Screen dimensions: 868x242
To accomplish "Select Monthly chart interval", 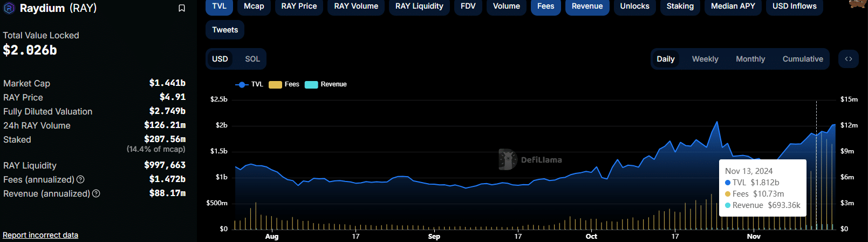I will click(750, 59).
